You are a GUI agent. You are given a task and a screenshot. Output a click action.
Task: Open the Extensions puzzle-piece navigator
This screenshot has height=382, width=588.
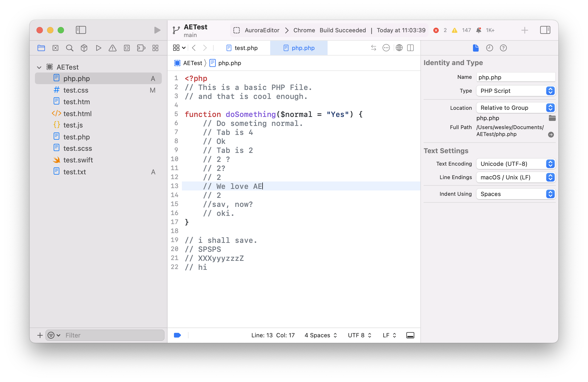(x=141, y=48)
